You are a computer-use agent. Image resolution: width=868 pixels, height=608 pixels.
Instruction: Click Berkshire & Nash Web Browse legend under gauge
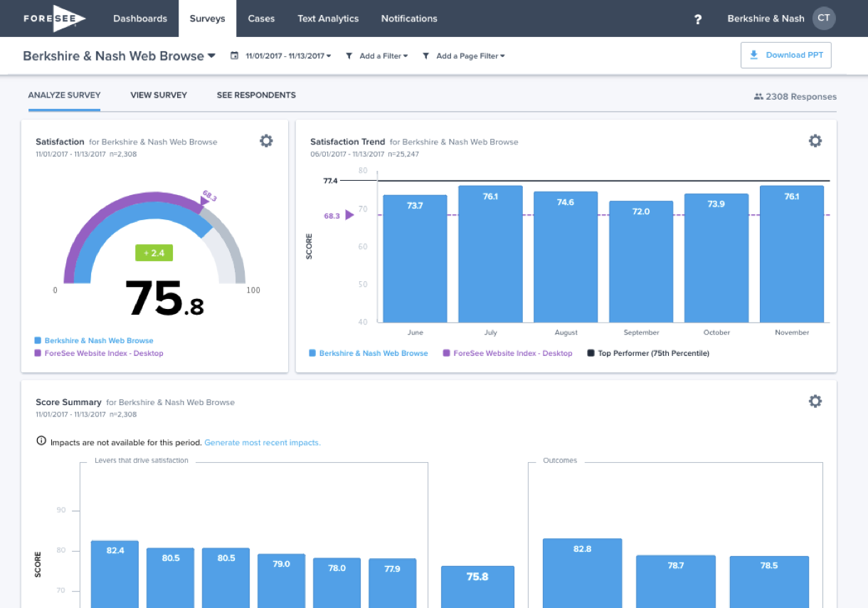pos(94,340)
